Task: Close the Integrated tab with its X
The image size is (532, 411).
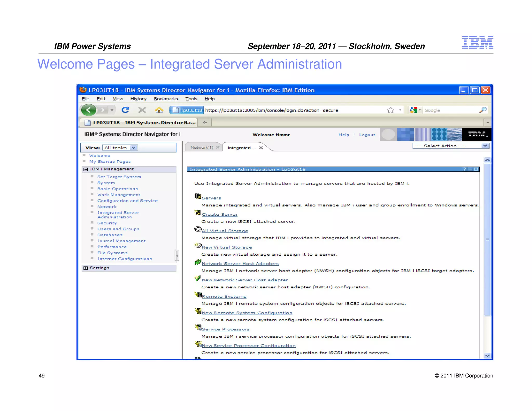Action: (261, 148)
